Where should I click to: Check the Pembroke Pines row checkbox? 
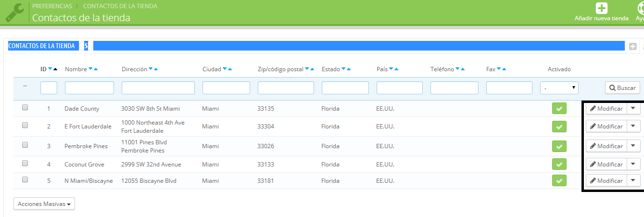(25, 145)
